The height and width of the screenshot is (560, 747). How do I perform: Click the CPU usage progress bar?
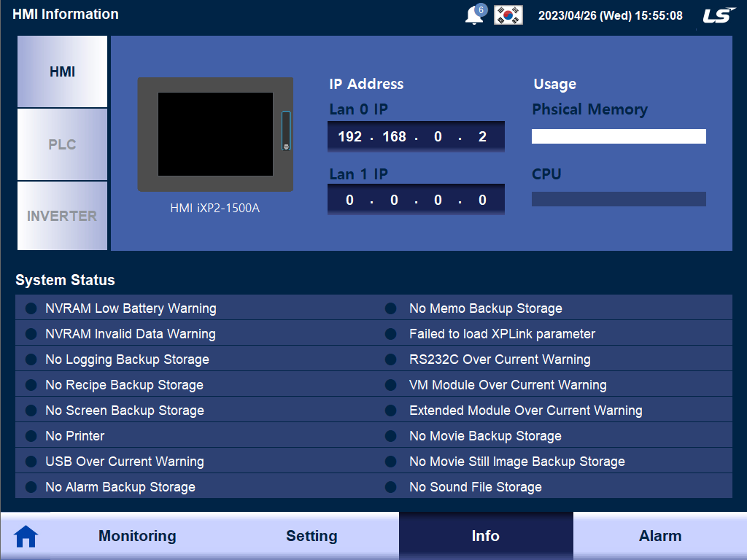pos(619,198)
